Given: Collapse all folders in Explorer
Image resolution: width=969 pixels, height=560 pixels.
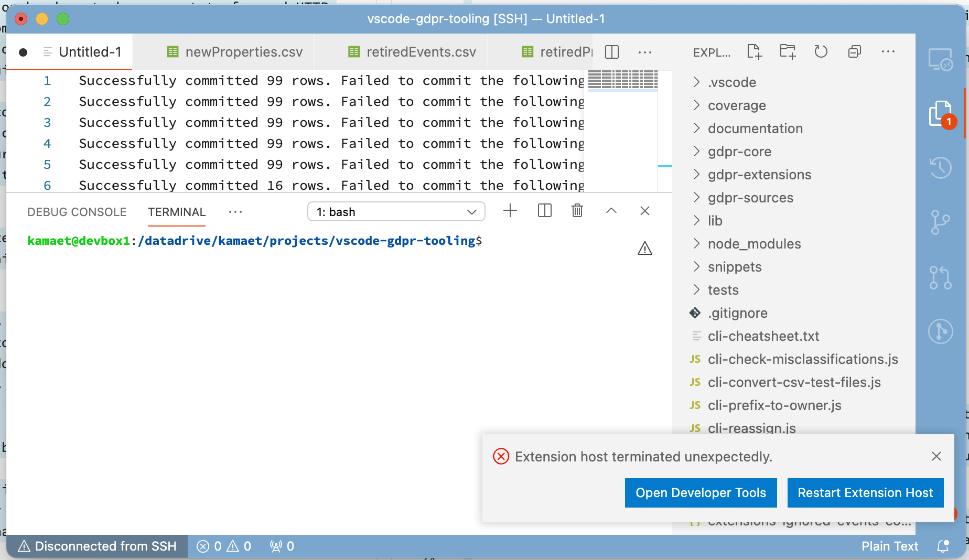Looking at the screenshot, I should tap(854, 51).
